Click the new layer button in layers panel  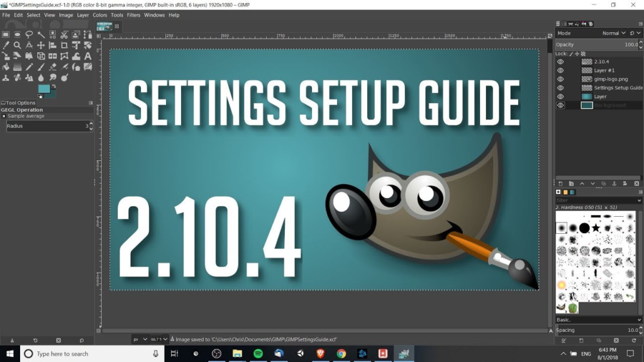560,184
